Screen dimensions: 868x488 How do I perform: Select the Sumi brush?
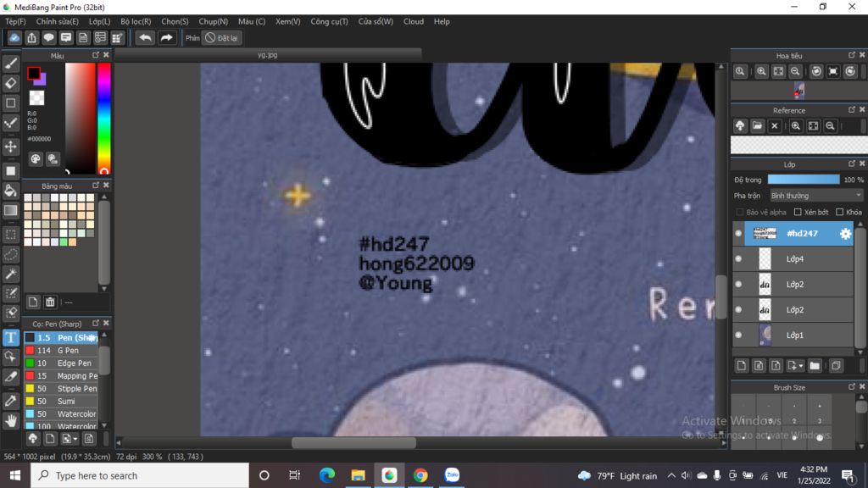pos(61,401)
